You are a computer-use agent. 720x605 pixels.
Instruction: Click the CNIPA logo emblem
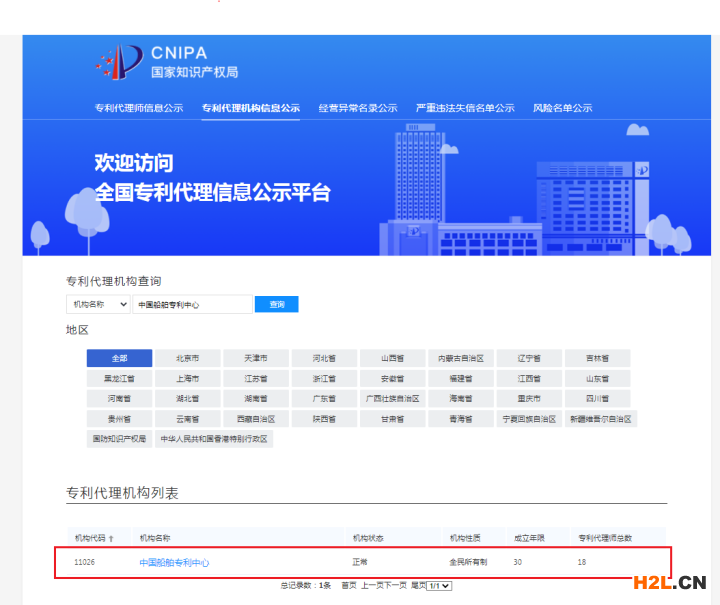click(119, 62)
